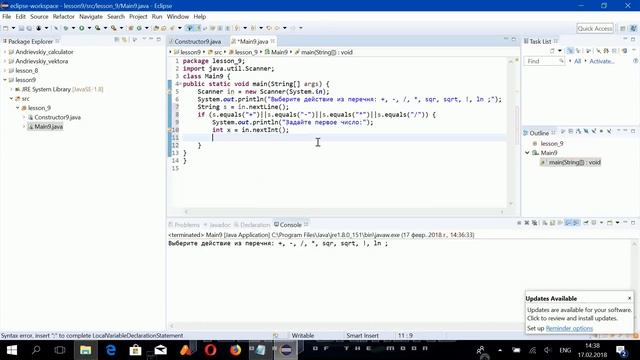Click the Open Task toolbar icon
Viewport: 640px width, 360px height.
(164, 28)
